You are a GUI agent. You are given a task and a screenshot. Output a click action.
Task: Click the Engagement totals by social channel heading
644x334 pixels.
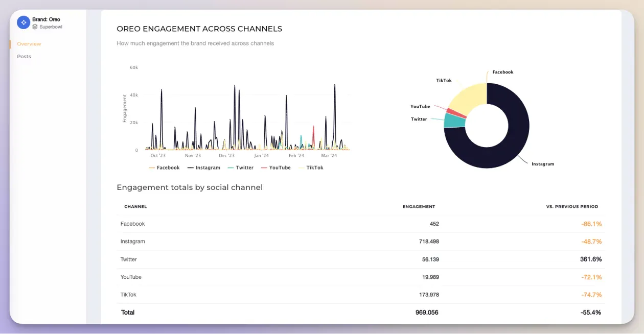[x=190, y=187]
